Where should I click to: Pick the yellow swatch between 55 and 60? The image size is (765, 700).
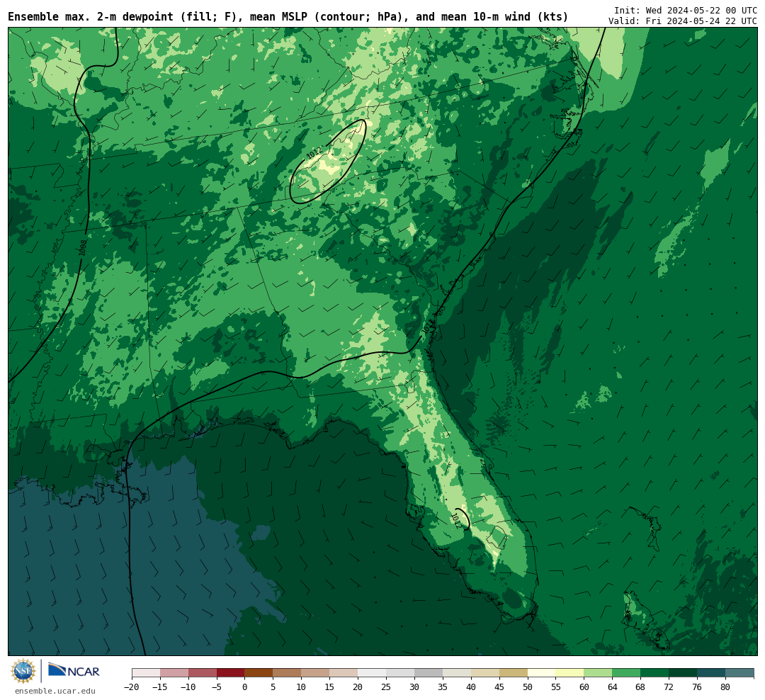(x=570, y=673)
